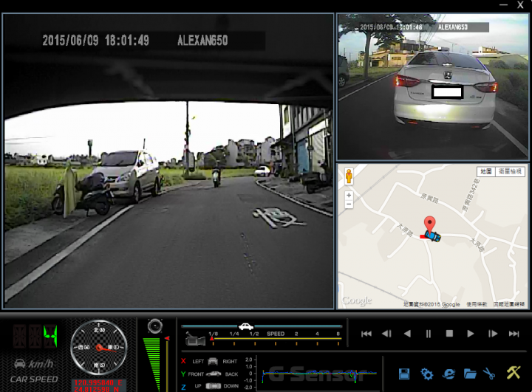This screenshot has height=392, width=532.
Task: Open the gear settings icon
Action: 426,374
